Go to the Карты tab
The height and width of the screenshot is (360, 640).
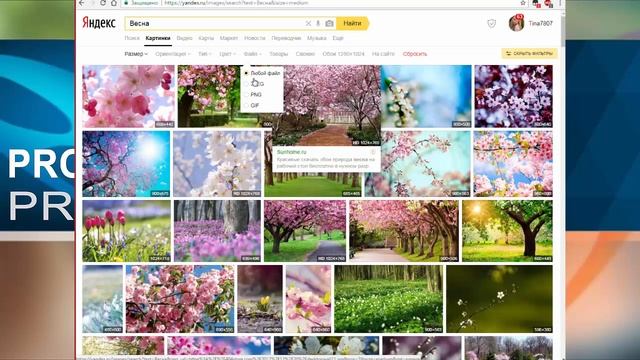206,38
